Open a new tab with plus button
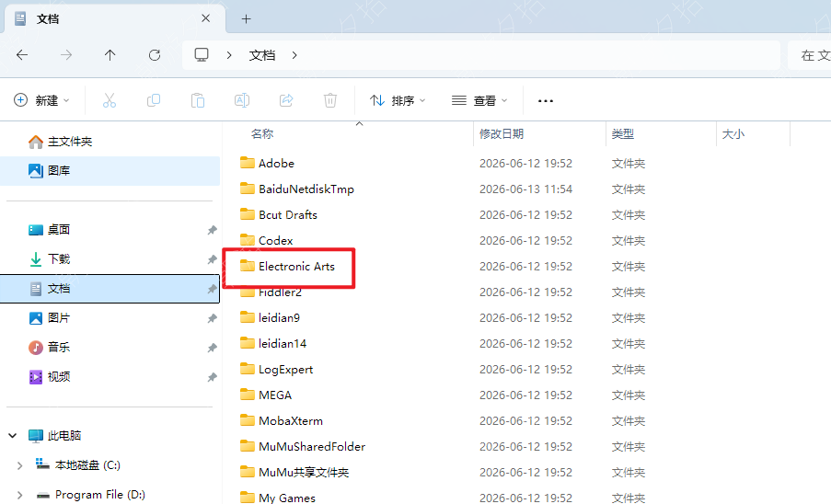Image resolution: width=831 pixels, height=504 pixels. point(246,19)
